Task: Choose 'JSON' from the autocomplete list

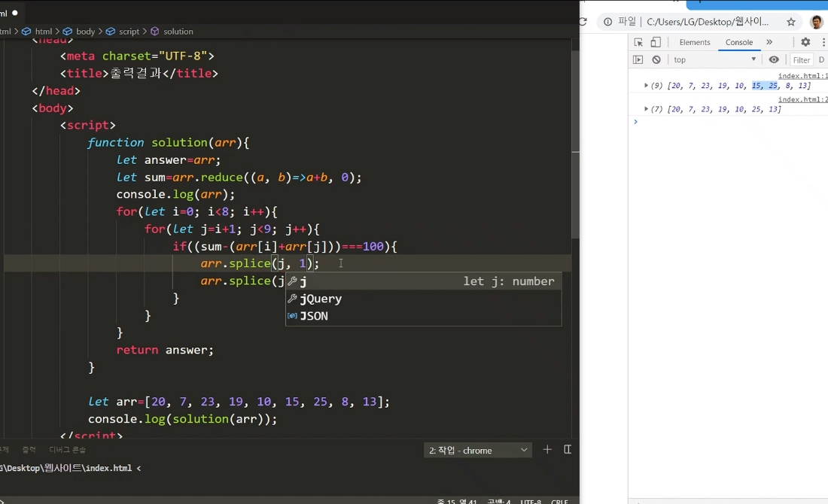Action: tap(424, 316)
